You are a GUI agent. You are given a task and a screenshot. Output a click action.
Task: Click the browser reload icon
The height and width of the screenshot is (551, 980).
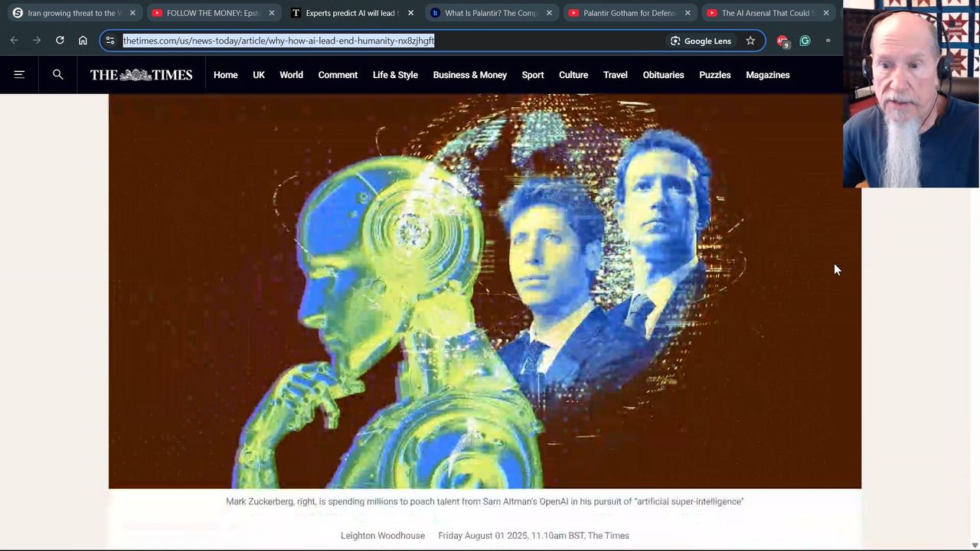pyautogui.click(x=60, y=41)
